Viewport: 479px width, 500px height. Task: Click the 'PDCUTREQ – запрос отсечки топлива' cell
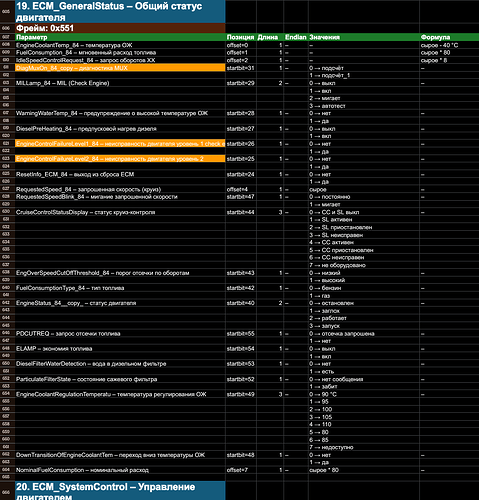point(120,333)
